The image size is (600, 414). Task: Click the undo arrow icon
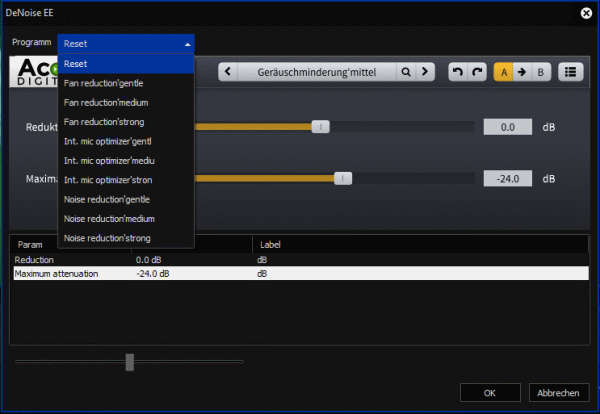pos(458,72)
